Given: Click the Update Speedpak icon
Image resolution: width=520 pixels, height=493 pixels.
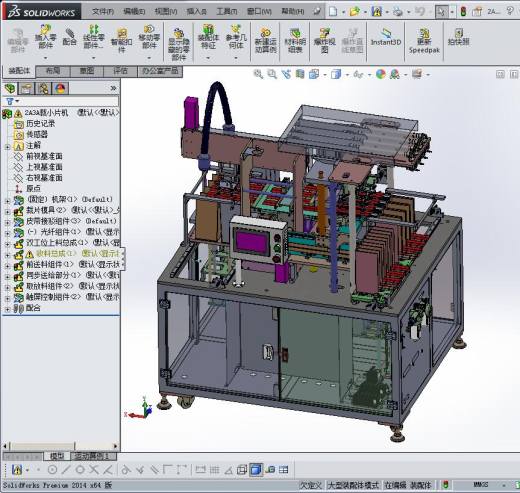Looking at the screenshot, I should click(x=424, y=41).
